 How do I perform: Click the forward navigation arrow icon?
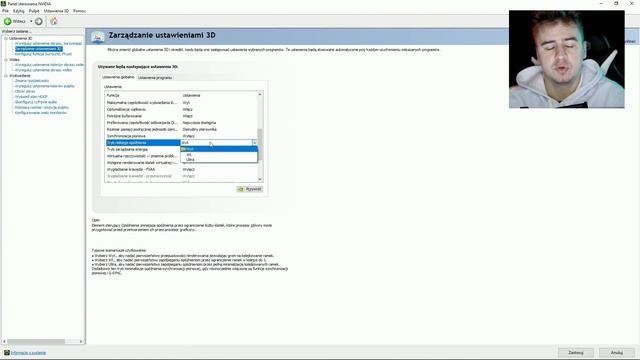pos(39,21)
